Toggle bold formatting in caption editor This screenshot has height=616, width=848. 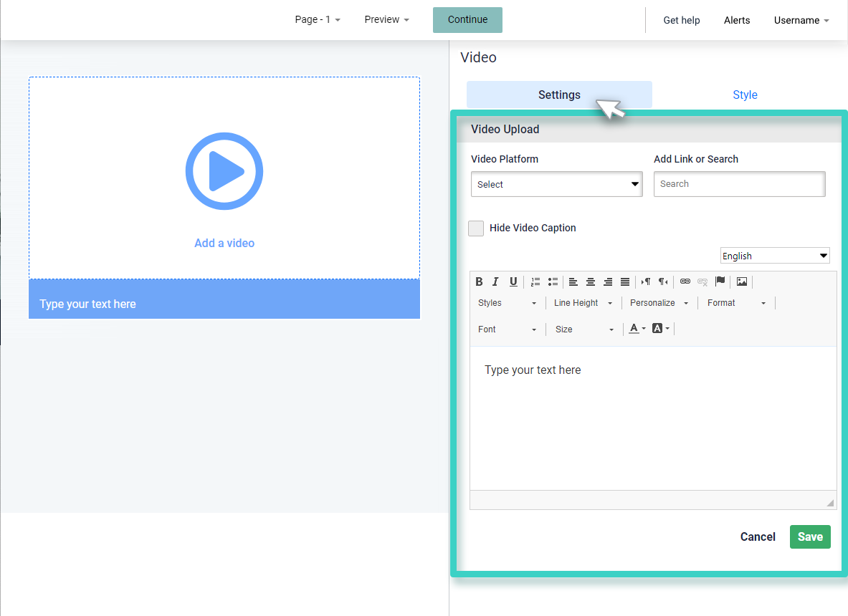[x=479, y=281]
